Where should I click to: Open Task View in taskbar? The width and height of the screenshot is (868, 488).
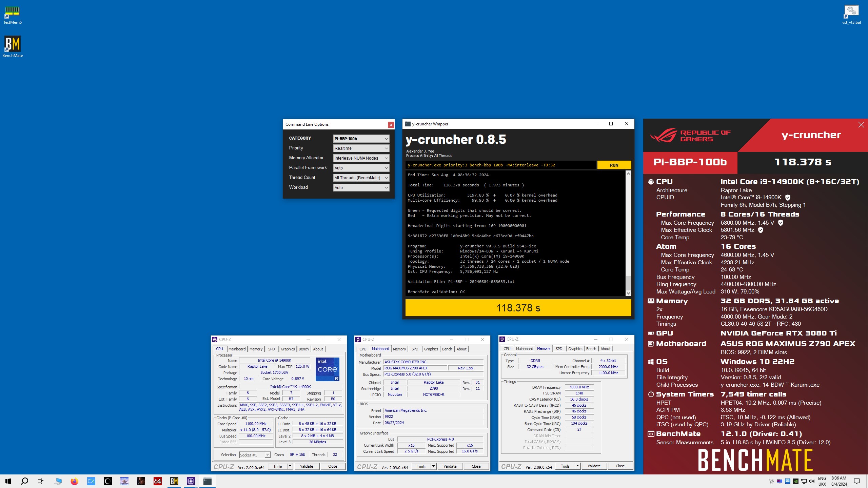pos(41,481)
